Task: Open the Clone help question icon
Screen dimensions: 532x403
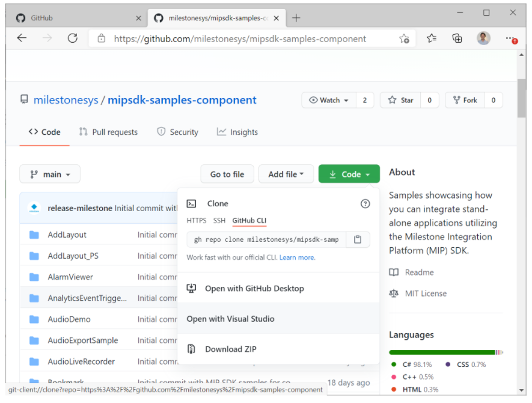Action: click(365, 204)
